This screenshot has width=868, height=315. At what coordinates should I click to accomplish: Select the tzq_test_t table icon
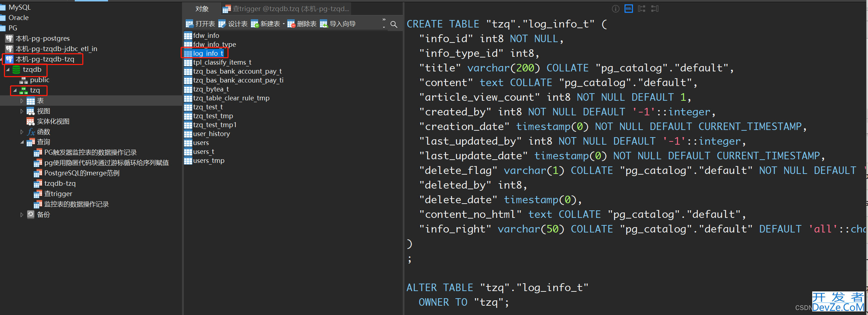[188, 107]
